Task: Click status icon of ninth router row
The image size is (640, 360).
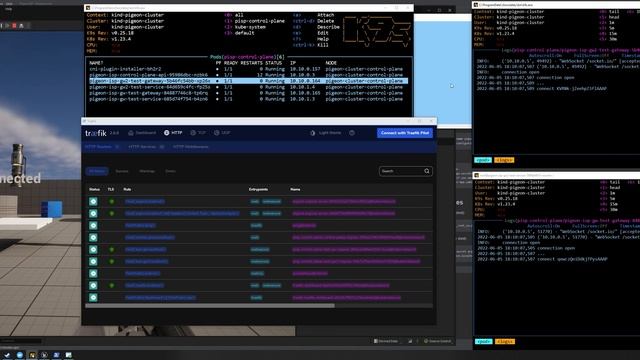Action: [x=93, y=297]
